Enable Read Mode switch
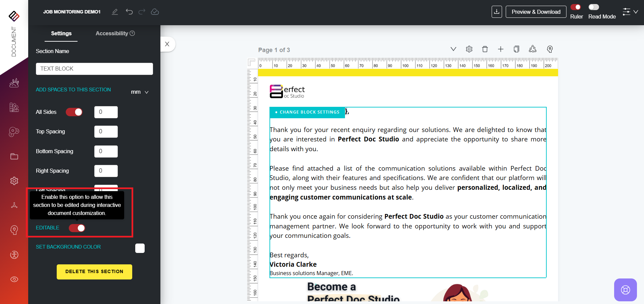Screen dimensions: 644x304 click(x=593, y=7)
